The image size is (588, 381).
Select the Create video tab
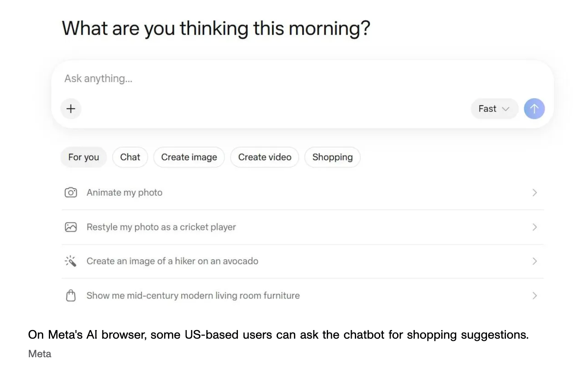click(264, 157)
